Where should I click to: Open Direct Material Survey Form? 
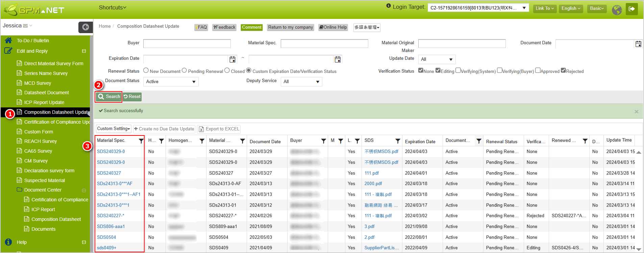pos(53,64)
